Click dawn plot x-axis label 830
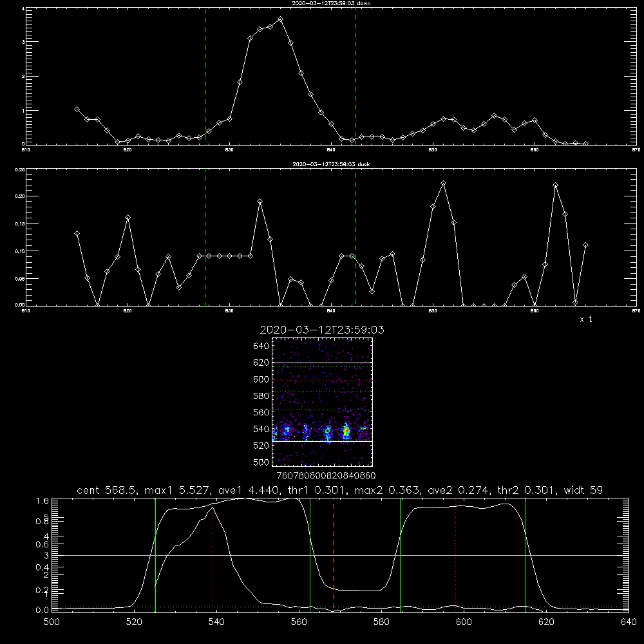 click(x=229, y=150)
